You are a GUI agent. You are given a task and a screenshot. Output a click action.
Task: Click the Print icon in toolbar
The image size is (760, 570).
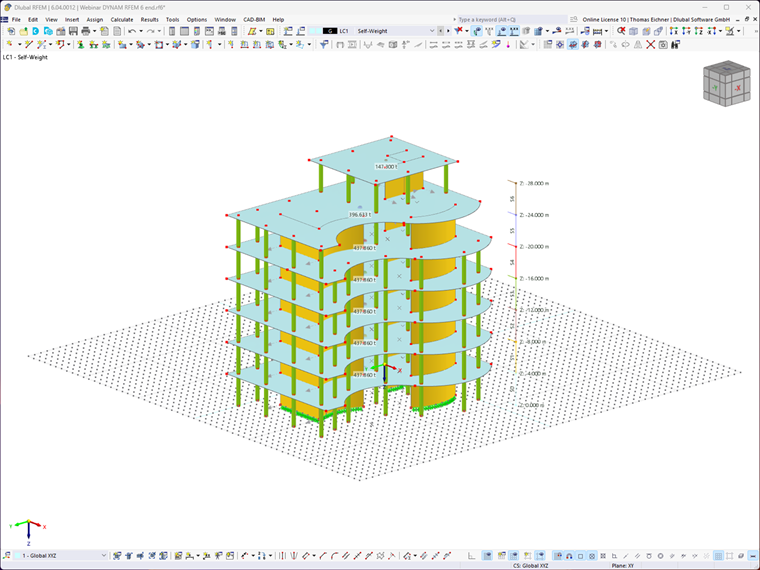click(86, 31)
